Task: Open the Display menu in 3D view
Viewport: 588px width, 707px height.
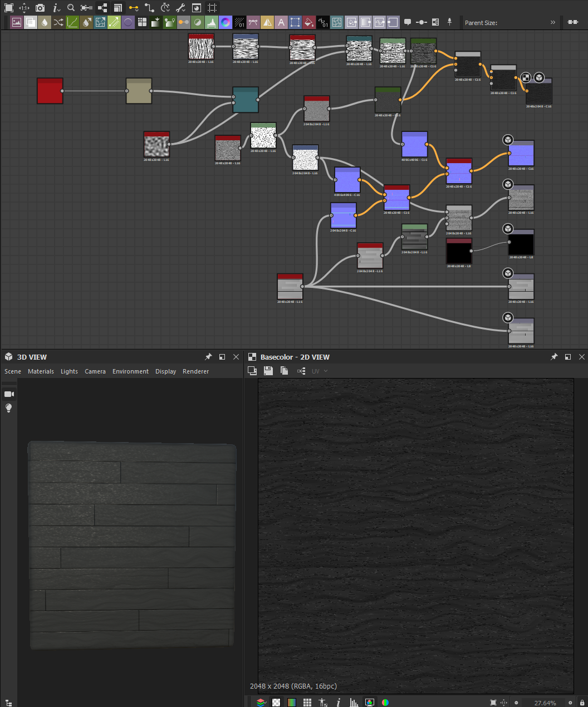Action: [165, 371]
